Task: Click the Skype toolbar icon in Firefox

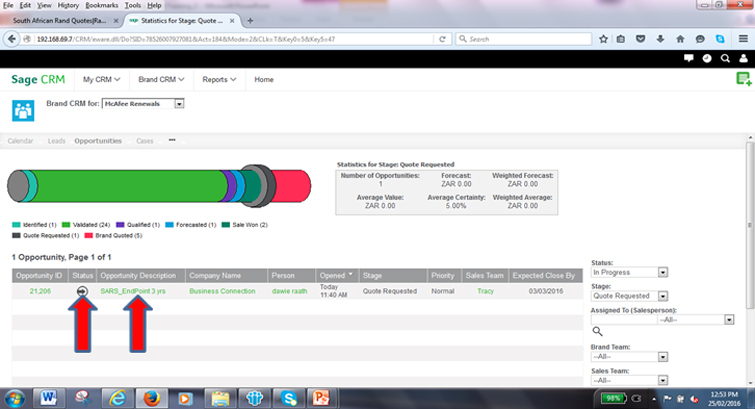Action: tap(720, 39)
